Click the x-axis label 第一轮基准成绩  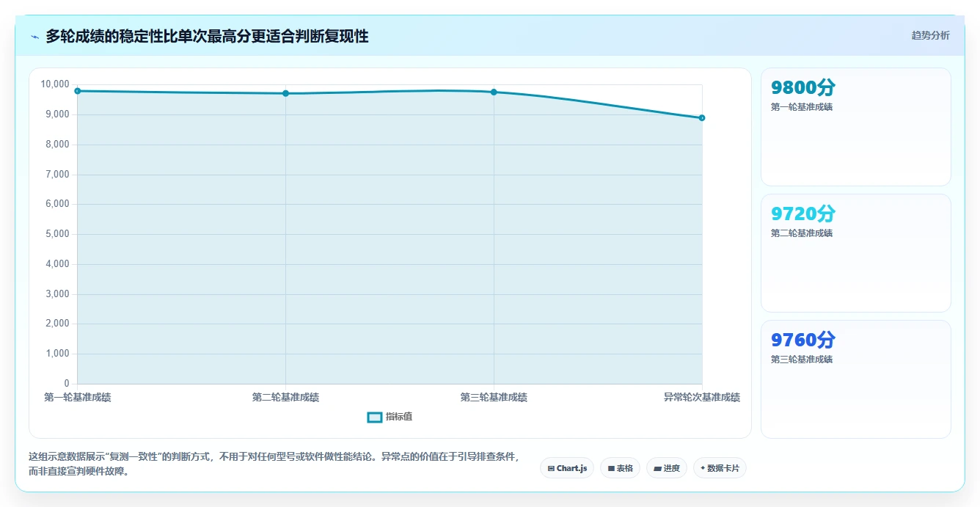(77, 397)
